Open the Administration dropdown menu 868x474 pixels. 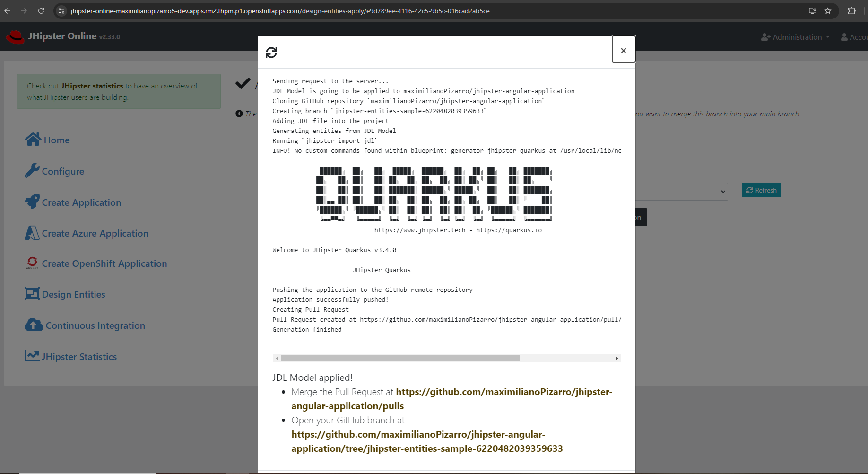click(x=795, y=37)
